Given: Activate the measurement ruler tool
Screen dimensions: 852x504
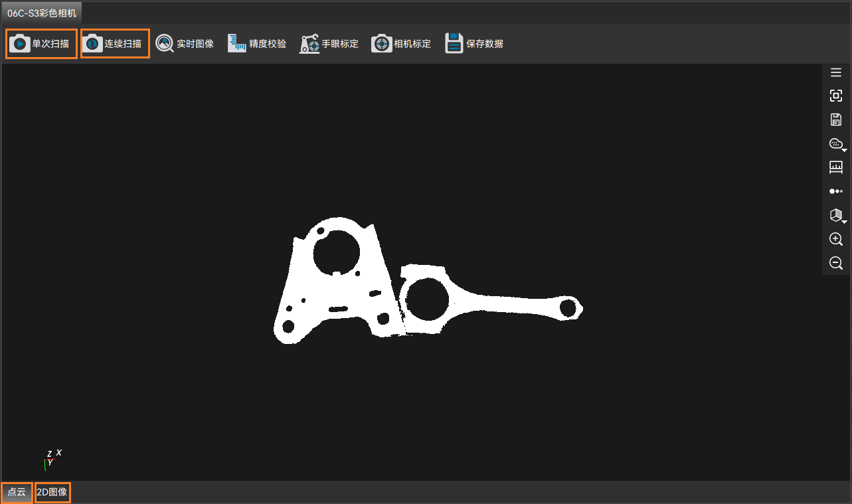Looking at the screenshot, I should click(x=836, y=167).
